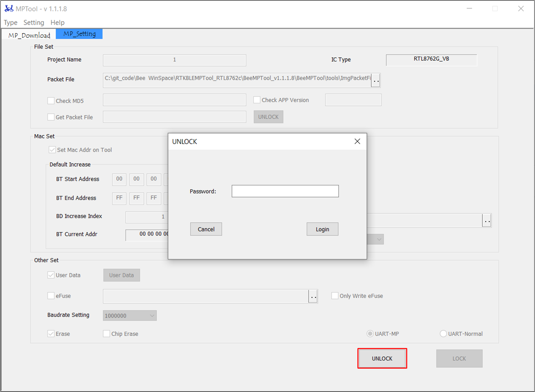535x392 pixels.
Task: Click the MPTool app logo icon
Action: pyautogui.click(x=9, y=9)
